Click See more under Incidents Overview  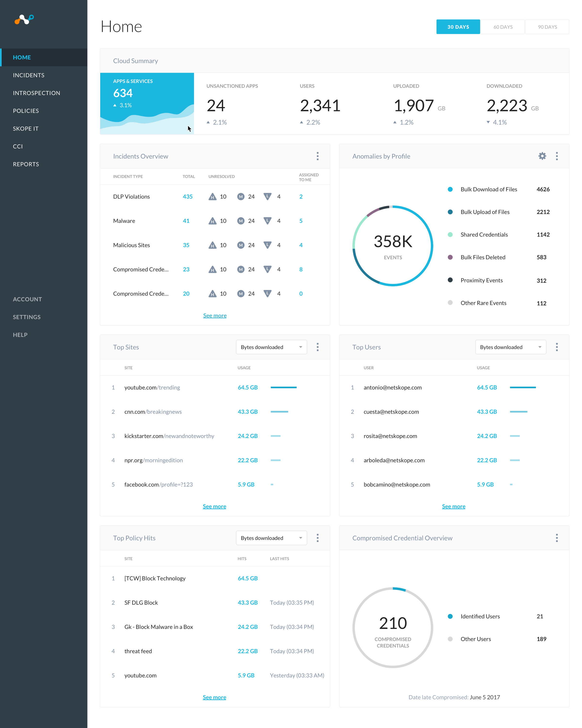[x=215, y=315]
